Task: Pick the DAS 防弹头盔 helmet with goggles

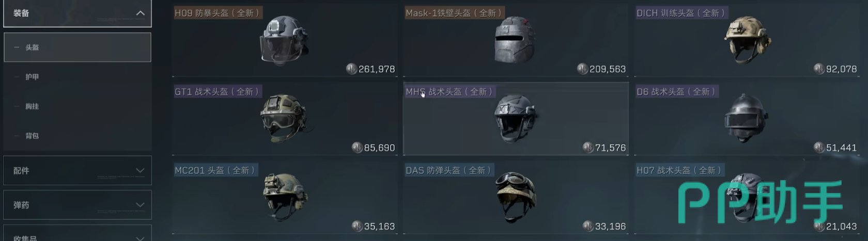Action: (x=515, y=197)
